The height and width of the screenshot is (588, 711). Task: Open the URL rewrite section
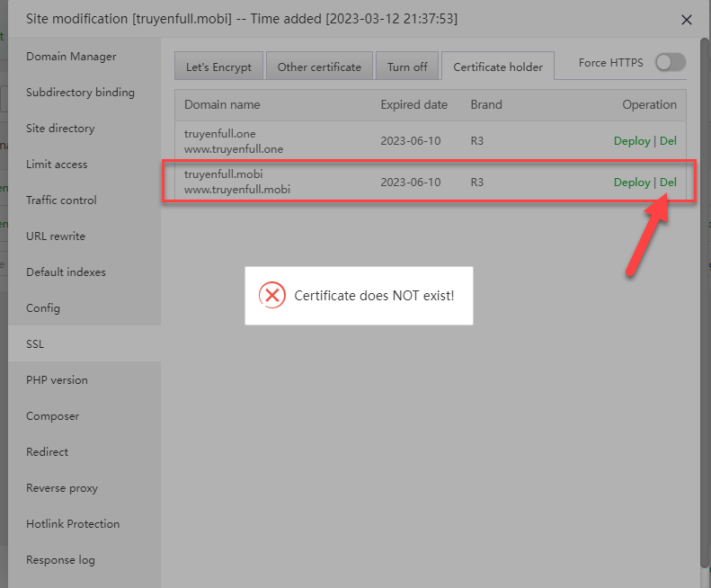pos(56,236)
